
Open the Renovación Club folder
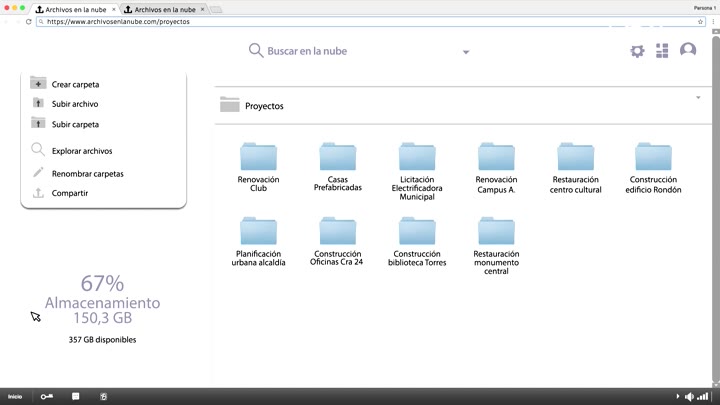click(x=258, y=158)
